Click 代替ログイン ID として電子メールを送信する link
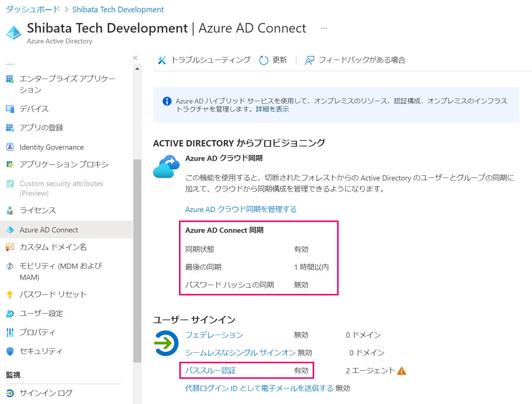This screenshot has width=532, height=404. (x=259, y=388)
